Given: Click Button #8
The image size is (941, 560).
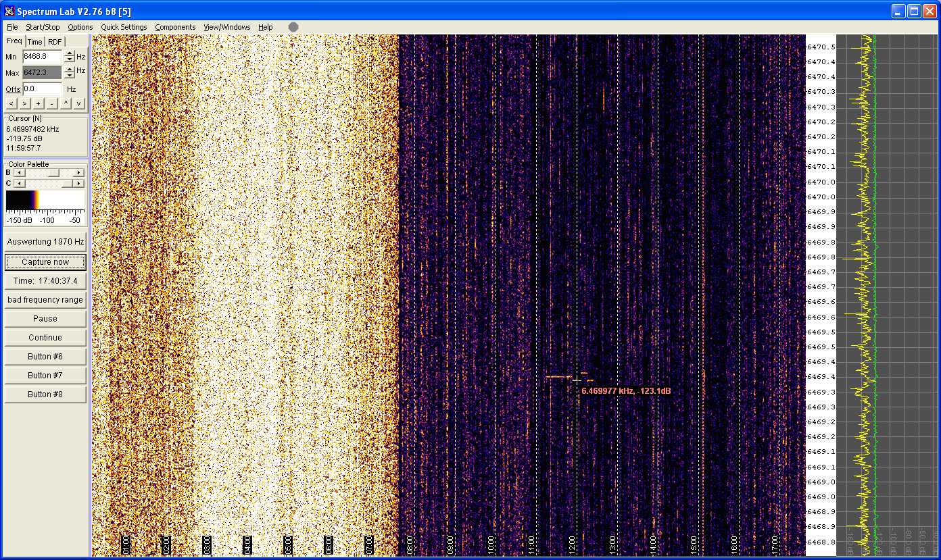Looking at the screenshot, I should click(x=45, y=394).
